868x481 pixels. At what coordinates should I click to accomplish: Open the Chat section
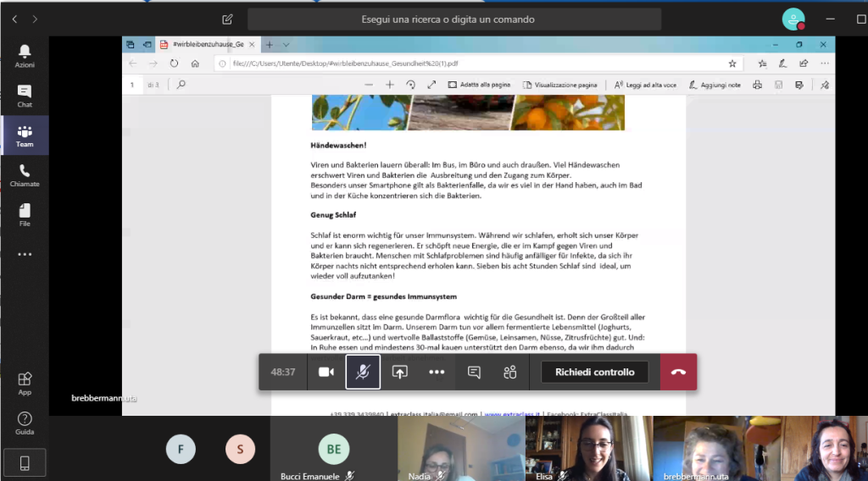pyautogui.click(x=25, y=96)
